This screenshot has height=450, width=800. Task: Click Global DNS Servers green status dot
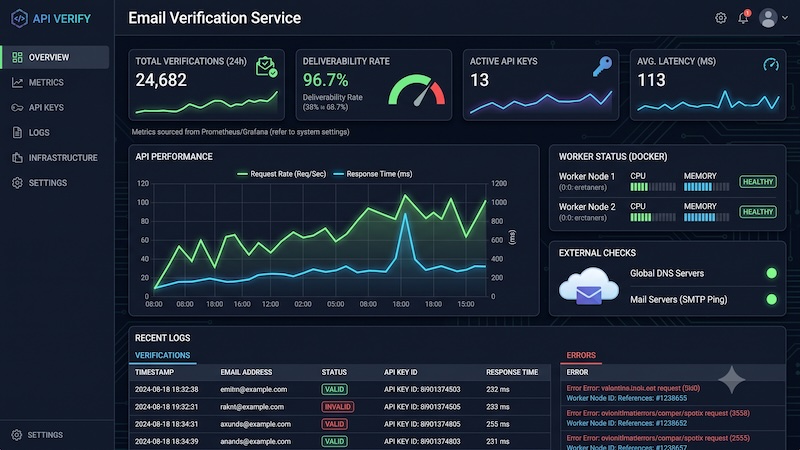pos(771,273)
